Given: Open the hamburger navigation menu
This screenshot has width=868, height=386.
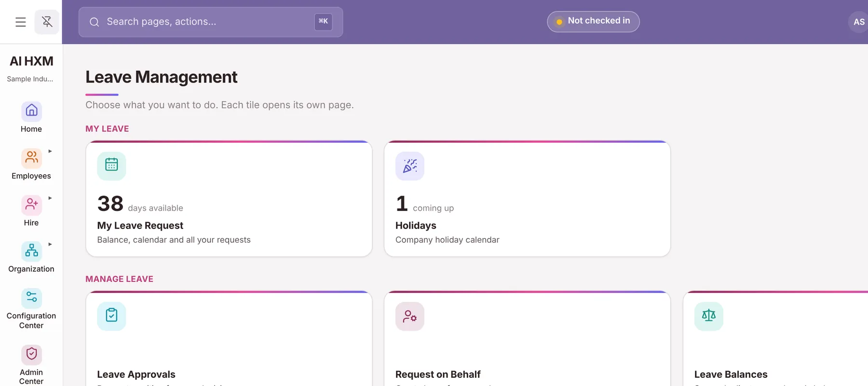Looking at the screenshot, I should point(20,22).
